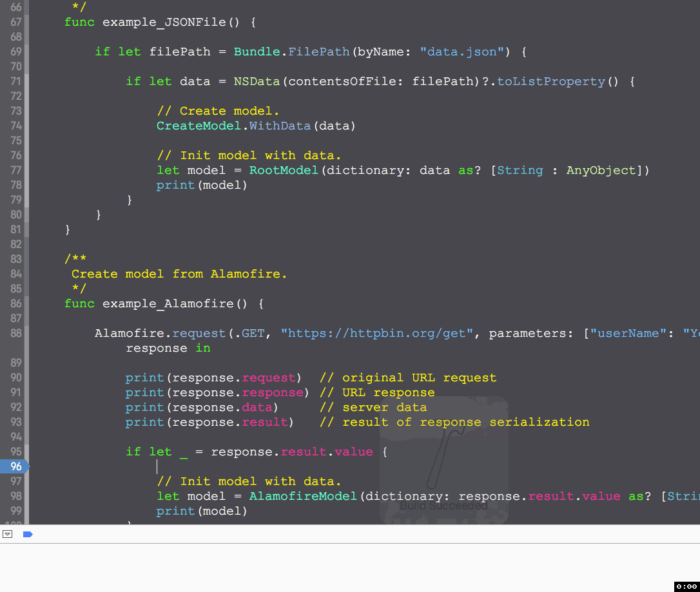
Task: Click the pink response property on line 91
Action: pyautogui.click(x=272, y=392)
